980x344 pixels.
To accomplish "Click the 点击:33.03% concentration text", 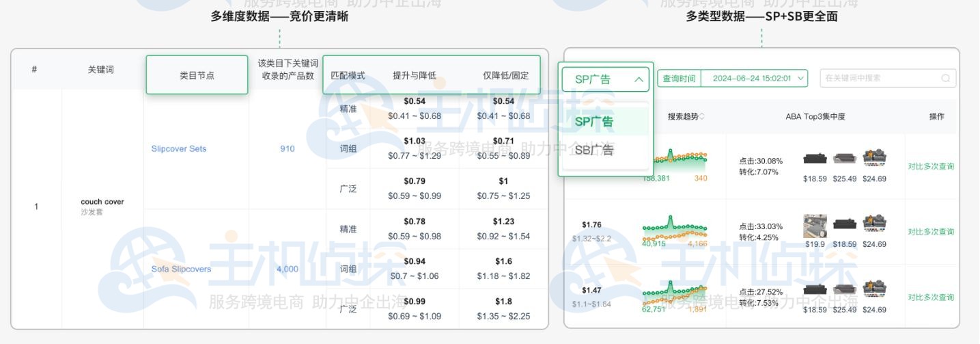I will (x=761, y=227).
